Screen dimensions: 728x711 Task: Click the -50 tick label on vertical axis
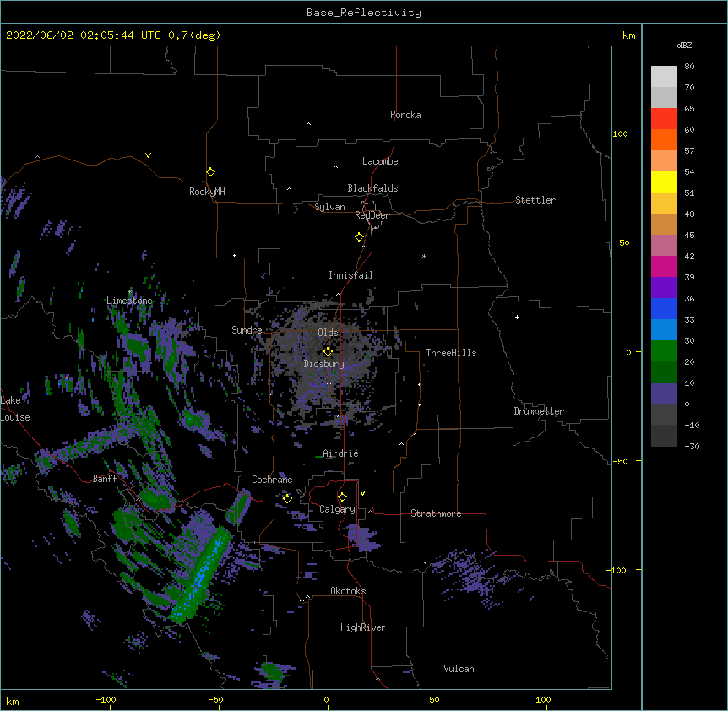pyautogui.click(x=620, y=461)
